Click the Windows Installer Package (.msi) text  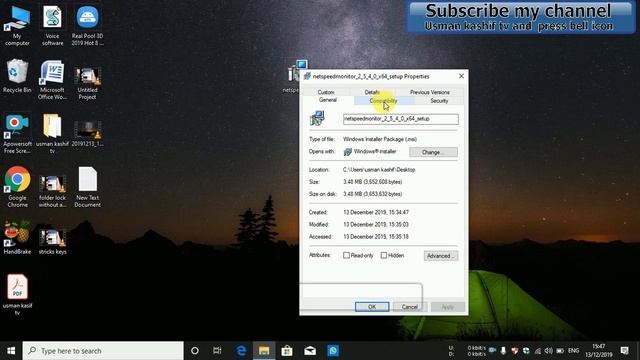pyautogui.click(x=380, y=139)
